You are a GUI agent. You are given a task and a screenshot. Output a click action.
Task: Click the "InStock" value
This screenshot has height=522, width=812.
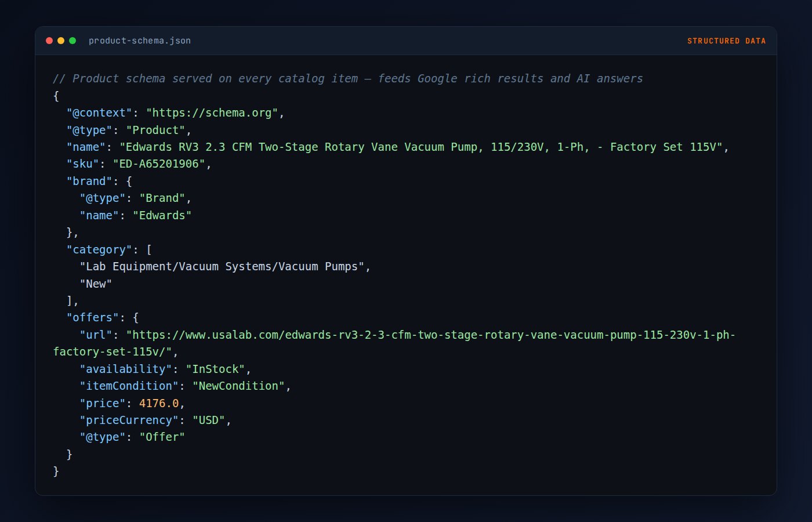click(x=215, y=369)
